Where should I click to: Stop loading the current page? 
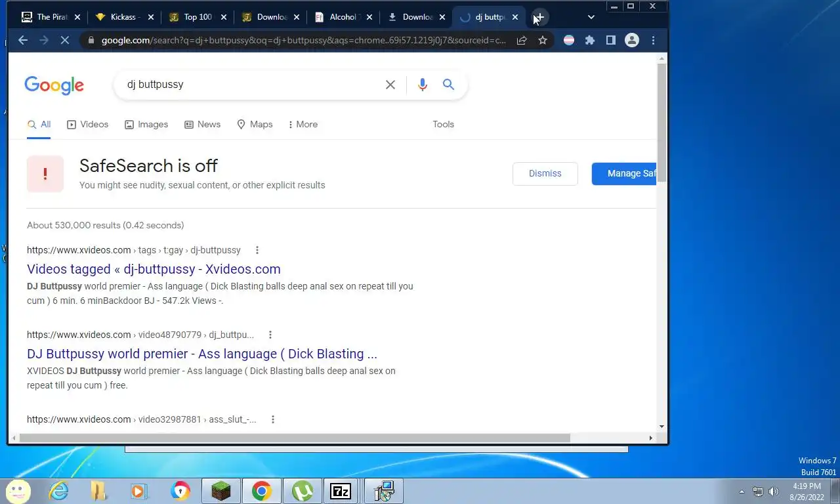point(65,40)
